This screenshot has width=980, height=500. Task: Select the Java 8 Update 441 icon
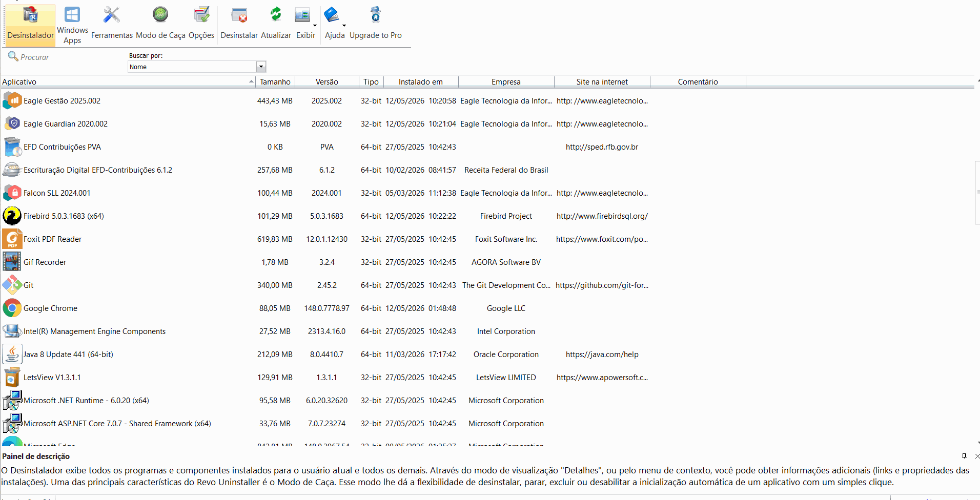click(x=12, y=355)
